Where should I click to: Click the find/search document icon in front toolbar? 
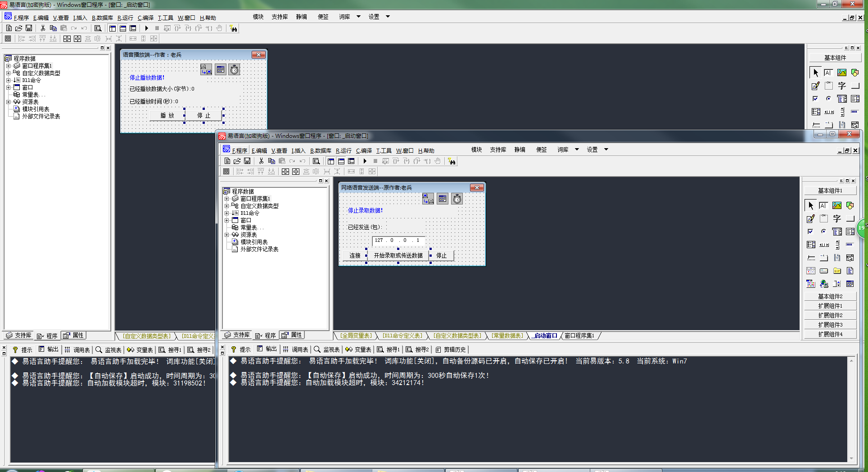pyautogui.click(x=316, y=161)
